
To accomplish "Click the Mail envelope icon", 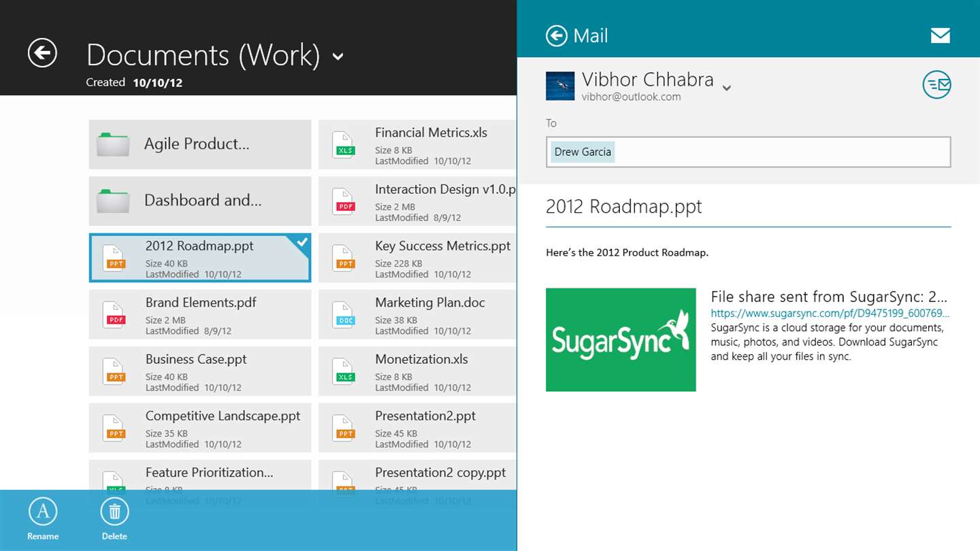I will (940, 35).
